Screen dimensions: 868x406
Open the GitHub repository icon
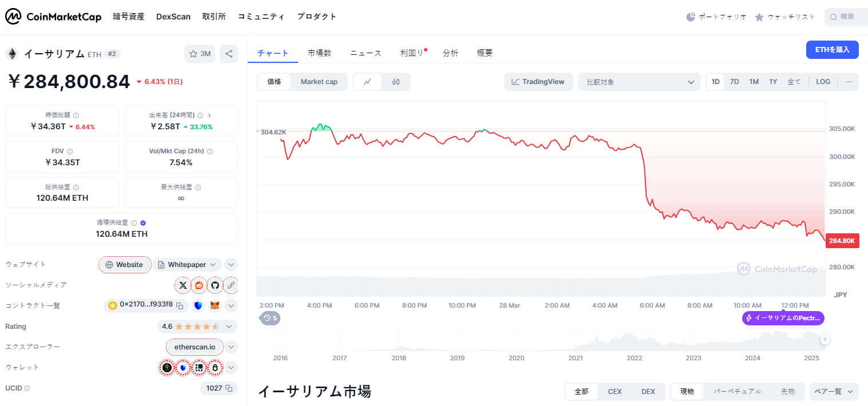215,285
